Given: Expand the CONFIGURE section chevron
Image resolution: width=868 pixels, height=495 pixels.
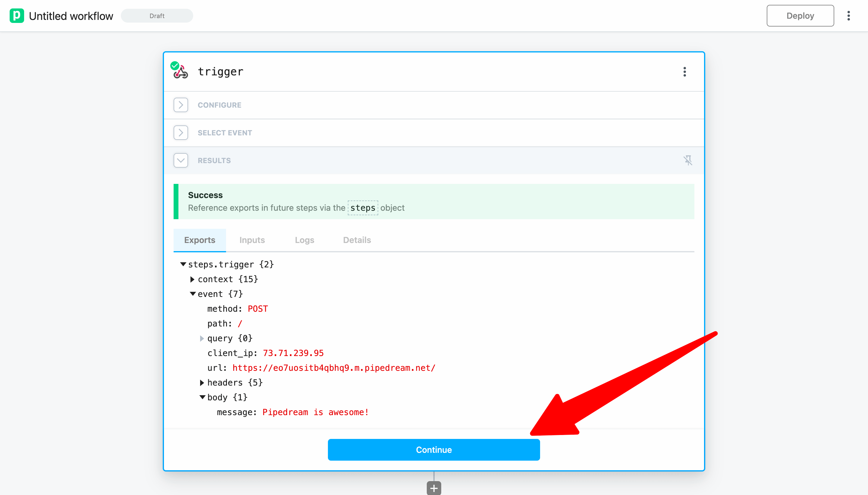Looking at the screenshot, I should tap(181, 105).
